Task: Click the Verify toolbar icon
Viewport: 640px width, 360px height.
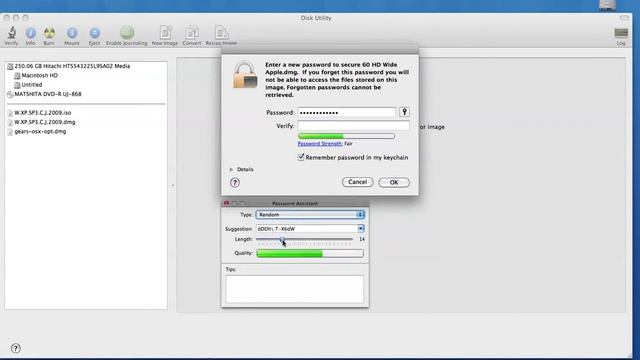Action: pos(11,35)
